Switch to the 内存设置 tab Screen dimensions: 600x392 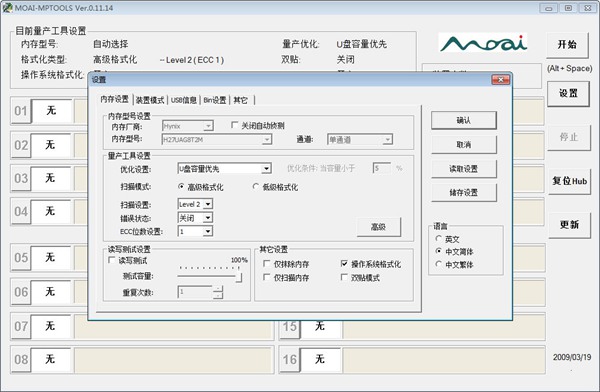(x=114, y=100)
